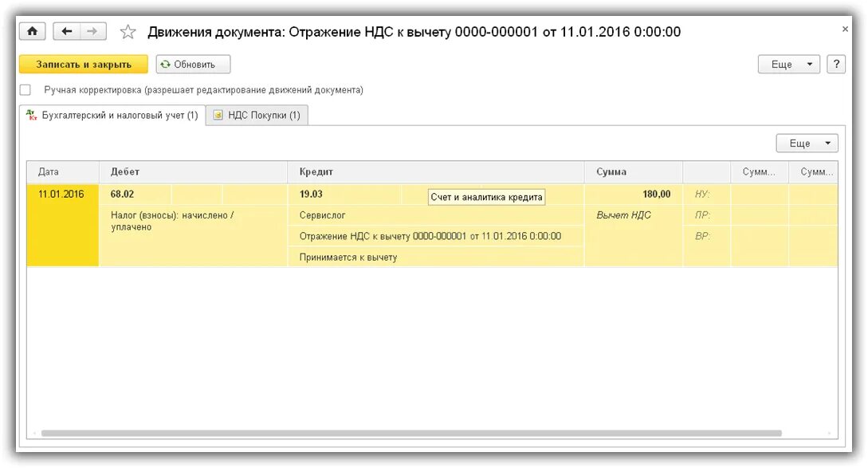868x468 pixels.
Task: Navigate forward with the right arrow
Action: click(92, 32)
